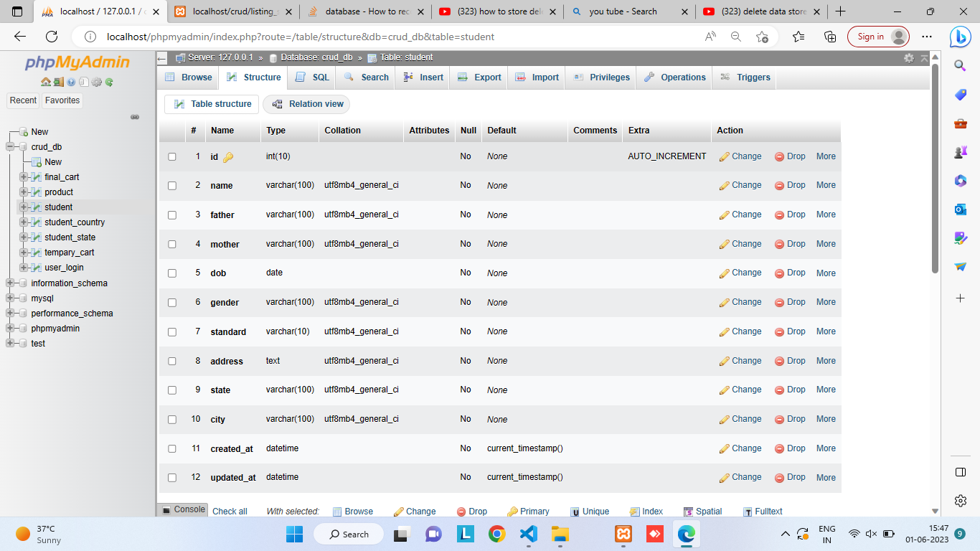Viewport: 980px width, 551px height.
Task: Collapse the crud_db database tree
Action: click(9, 147)
